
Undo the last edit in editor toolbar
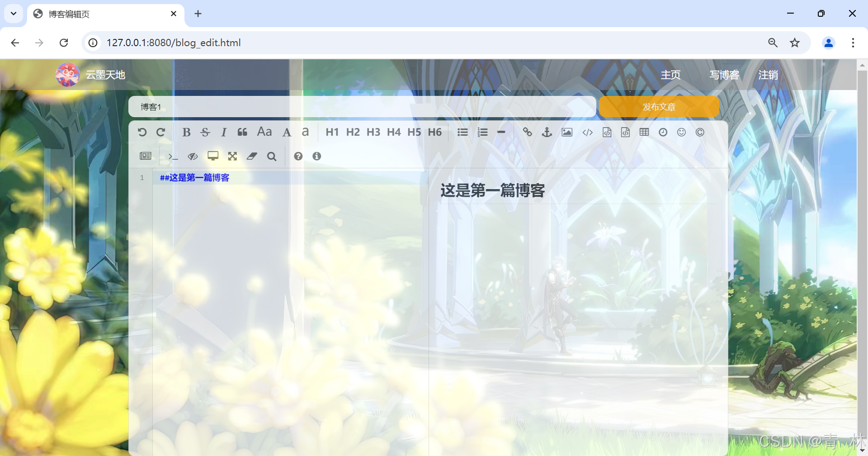pyautogui.click(x=142, y=132)
